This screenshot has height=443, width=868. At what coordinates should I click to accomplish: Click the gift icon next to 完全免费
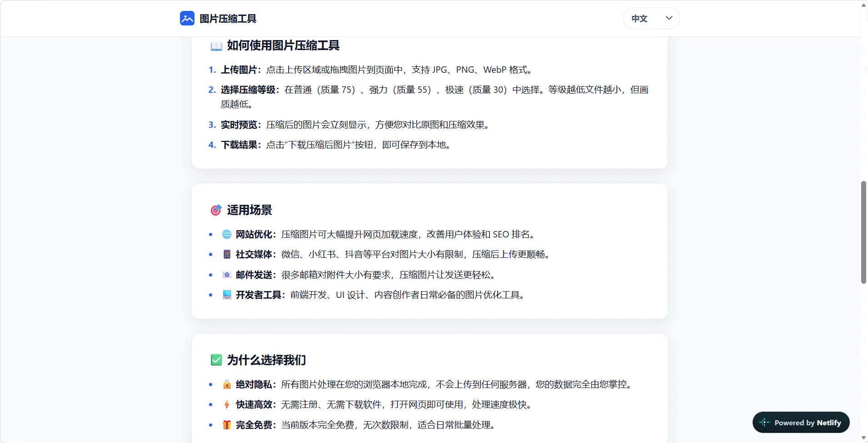(x=227, y=425)
